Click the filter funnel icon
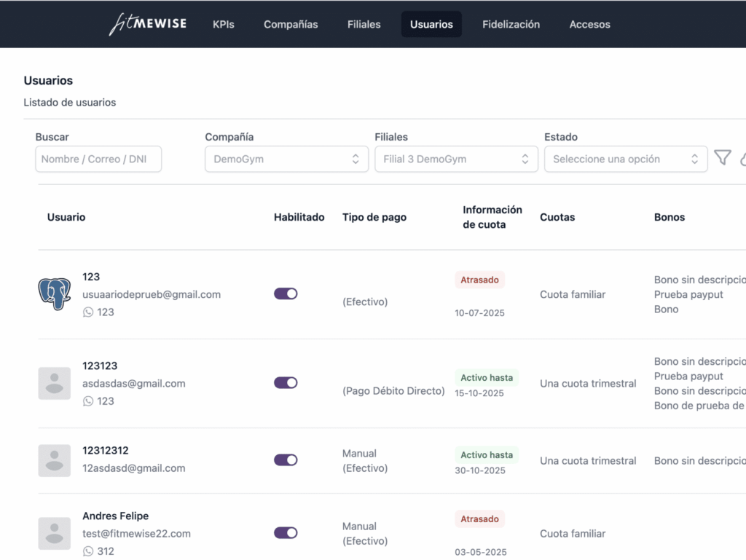Screen dimensions: 746x560 (722, 158)
